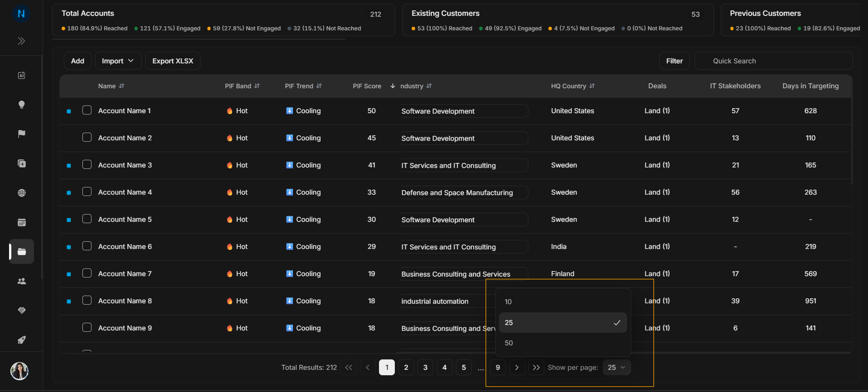Select the Account Name 2 checkbox
The width and height of the screenshot is (868, 392).
(x=87, y=138)
